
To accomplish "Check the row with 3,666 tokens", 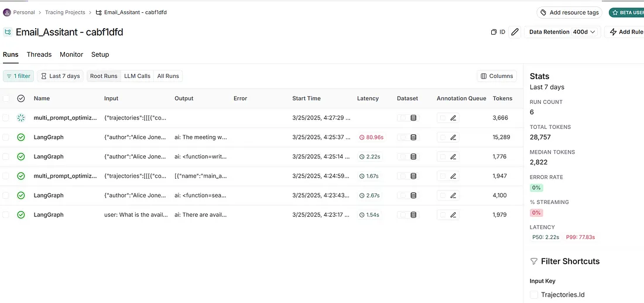I will coord(6,118).
